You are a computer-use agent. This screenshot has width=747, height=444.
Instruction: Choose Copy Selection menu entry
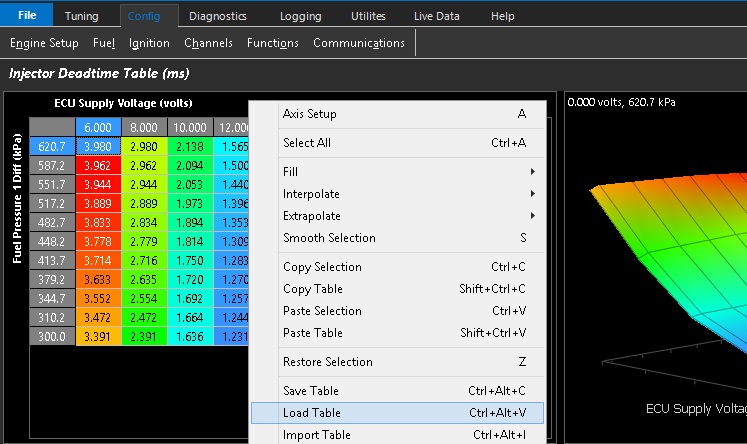[x=397, y=267]
